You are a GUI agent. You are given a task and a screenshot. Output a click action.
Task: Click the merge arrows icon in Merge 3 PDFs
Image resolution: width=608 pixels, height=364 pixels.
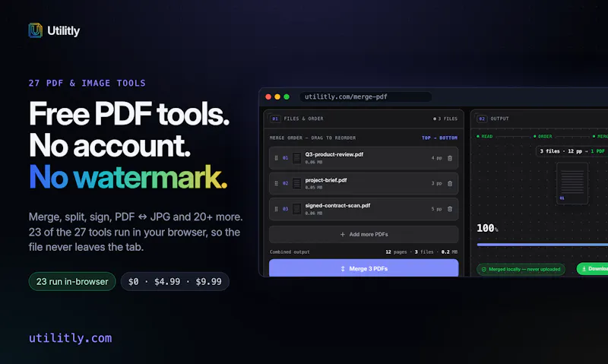pyautogui.click(x=343, y=269)
